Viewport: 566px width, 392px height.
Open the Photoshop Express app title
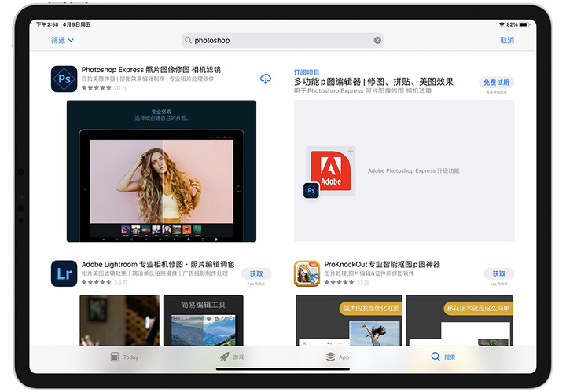[151, 70]
